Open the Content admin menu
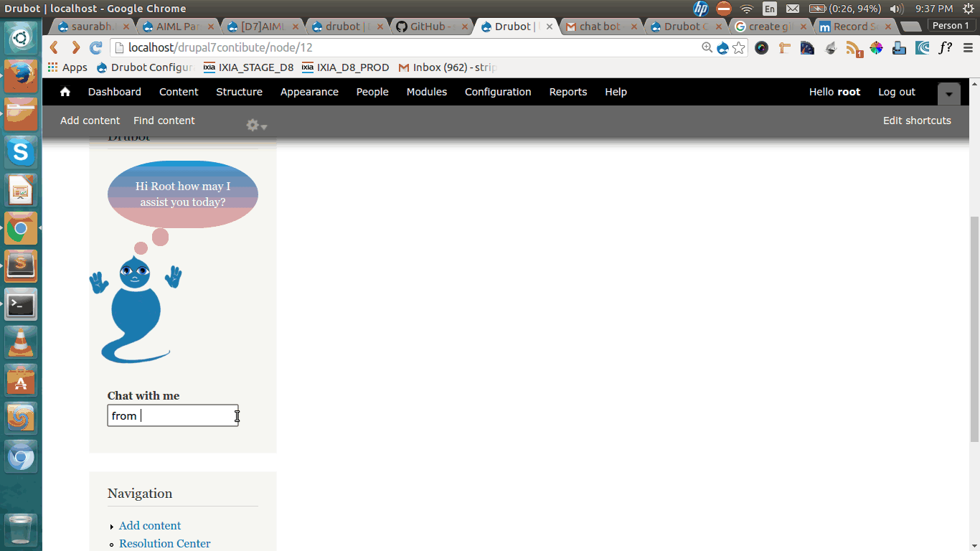The height and width of the screenshot is (551, 980). [x=179, y=92]
